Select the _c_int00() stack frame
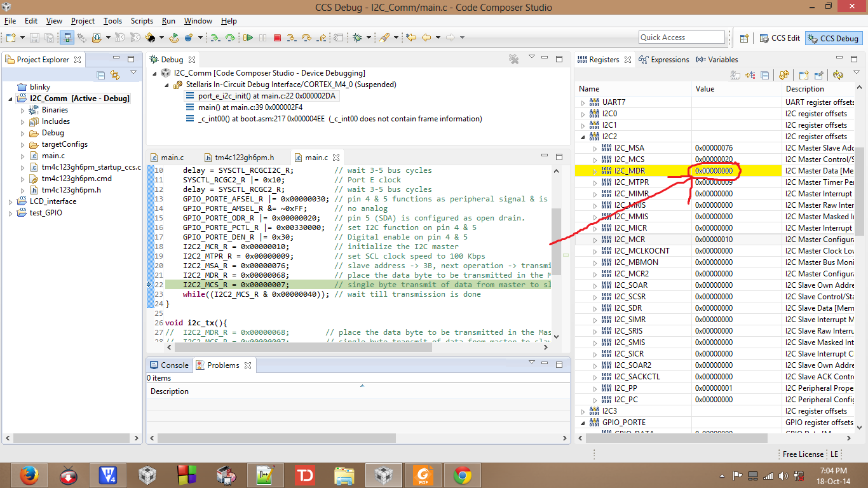Screen dimensions: 868x488 point(334,119)
